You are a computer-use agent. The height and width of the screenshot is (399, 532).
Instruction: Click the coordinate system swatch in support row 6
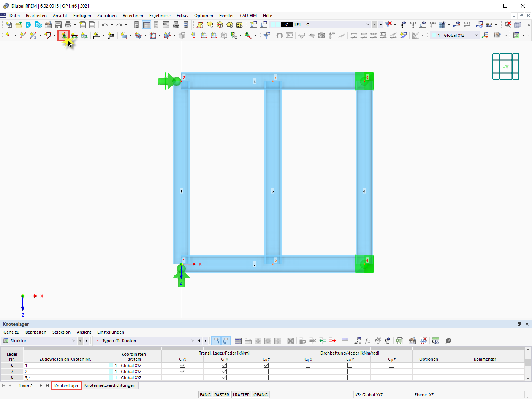click(111, 366)
